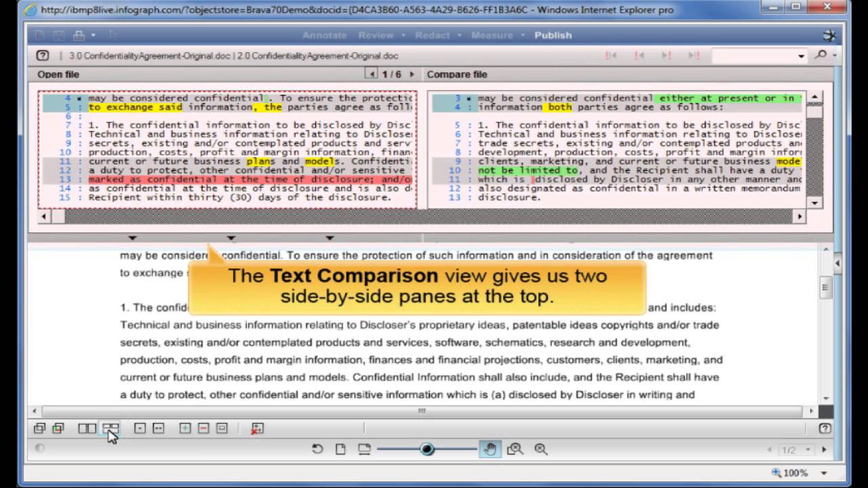
Task: Click the red minus deletions icon
Action: tap(203, 428)
